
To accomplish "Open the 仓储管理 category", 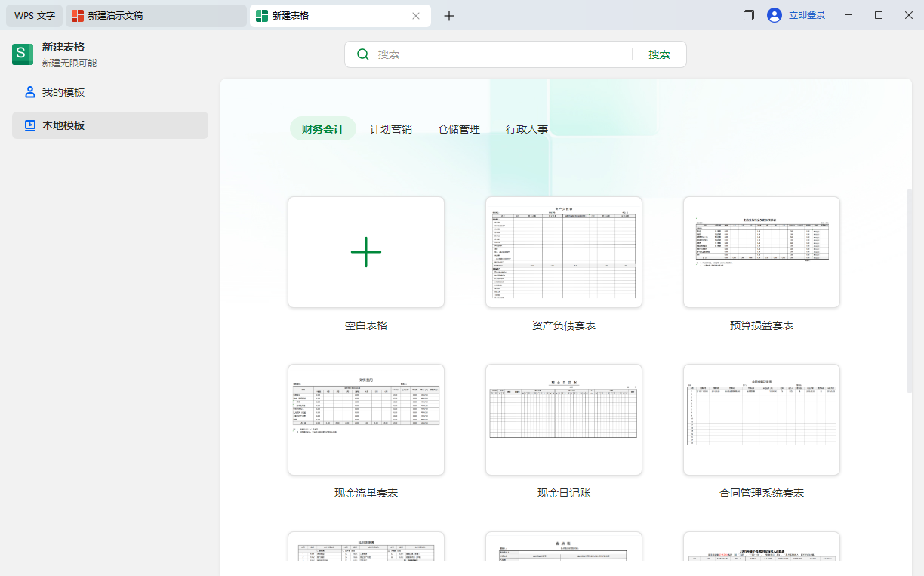I will (459, 128).
